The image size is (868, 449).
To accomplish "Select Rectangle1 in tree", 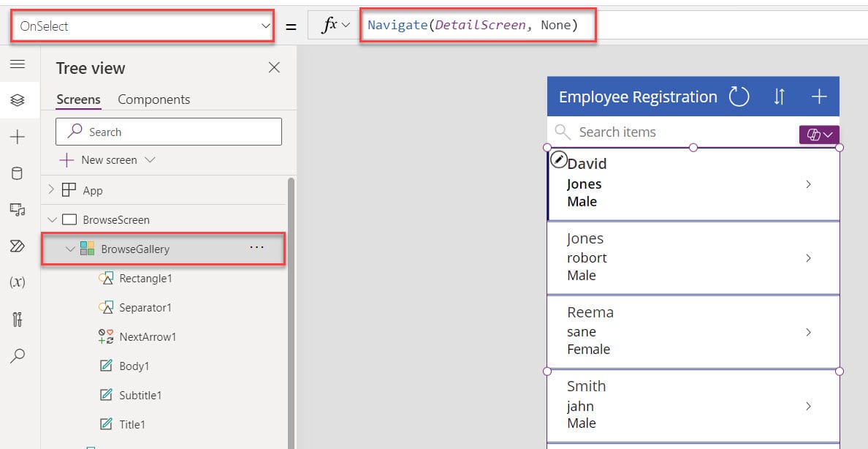I will 145,279.
